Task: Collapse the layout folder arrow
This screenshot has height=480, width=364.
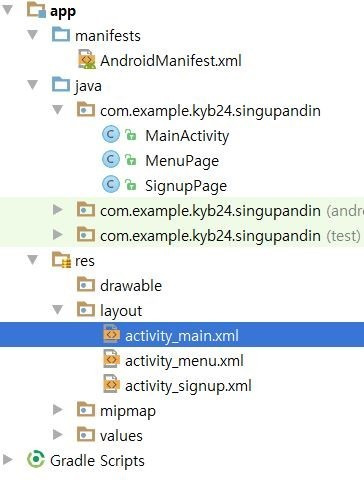Action: (58, 310)
